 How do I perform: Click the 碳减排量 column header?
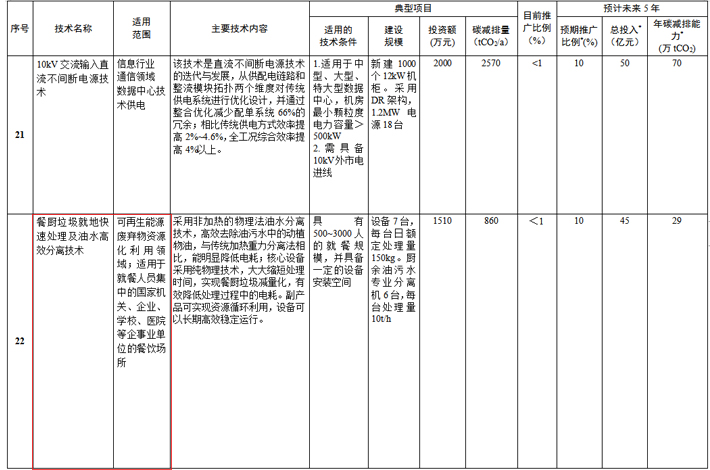[491, 34]
